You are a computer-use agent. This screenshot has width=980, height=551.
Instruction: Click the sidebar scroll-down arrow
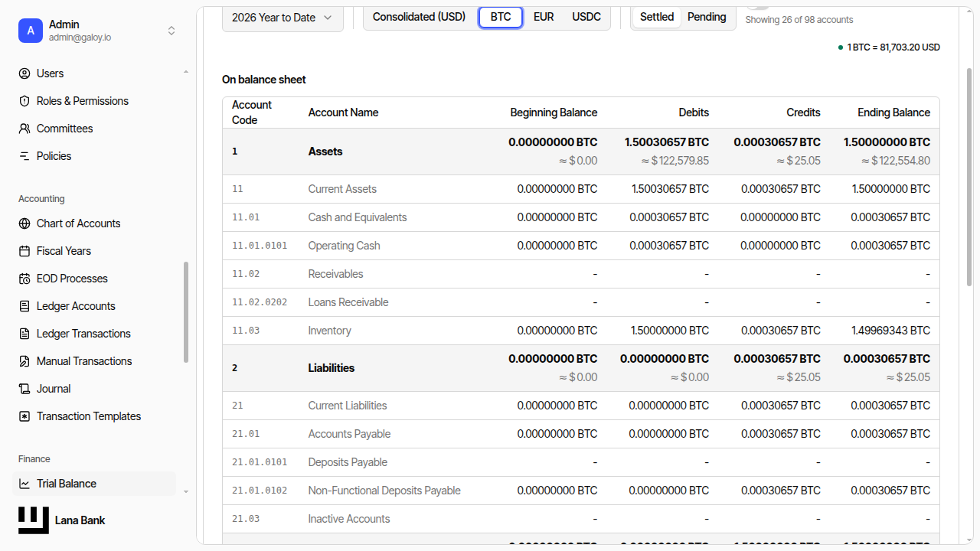[186, 491]
